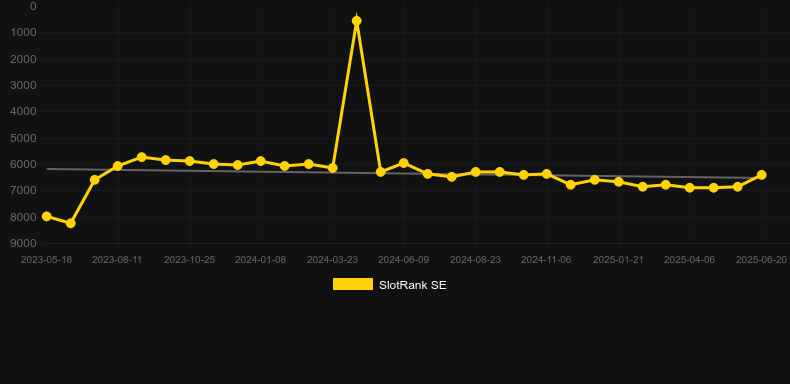Click the x-axis label 2024-01-08
The image size is (790, 384).
point(260,260)
